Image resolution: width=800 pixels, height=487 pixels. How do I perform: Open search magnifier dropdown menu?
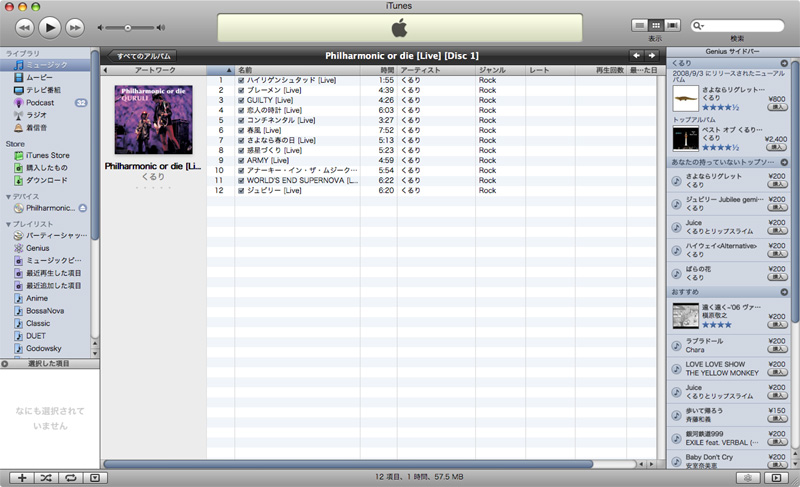point(698,25)
